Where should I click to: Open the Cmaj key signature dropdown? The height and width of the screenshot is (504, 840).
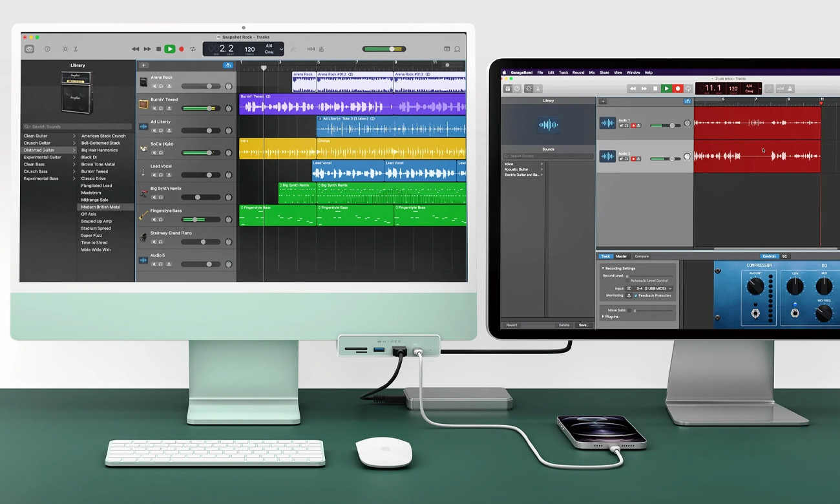(x=281, y=49)
